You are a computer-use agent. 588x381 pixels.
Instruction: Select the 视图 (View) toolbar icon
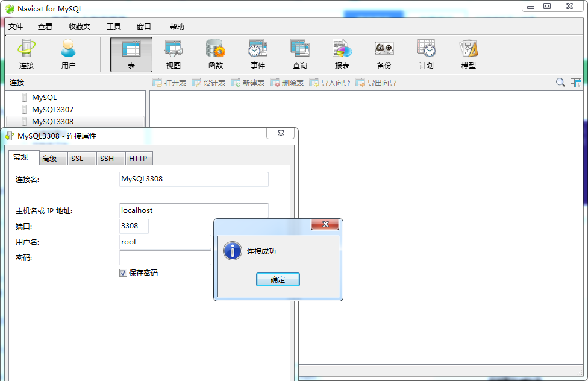pyautogui.click(x=174, y=55)
